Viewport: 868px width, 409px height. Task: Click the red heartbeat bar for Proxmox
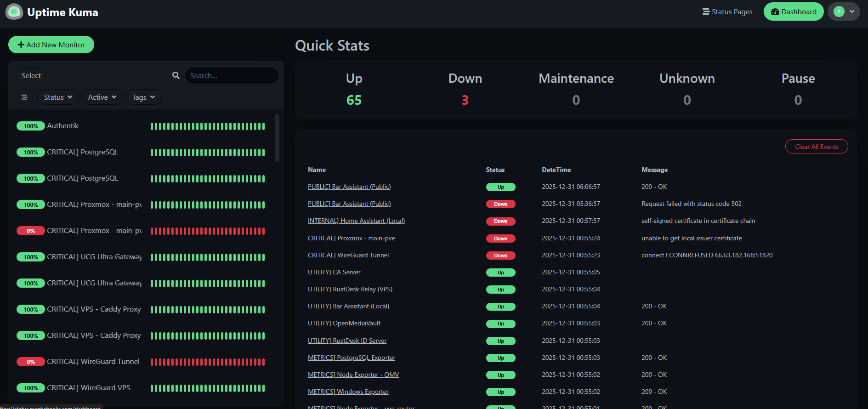coord(208,231)
